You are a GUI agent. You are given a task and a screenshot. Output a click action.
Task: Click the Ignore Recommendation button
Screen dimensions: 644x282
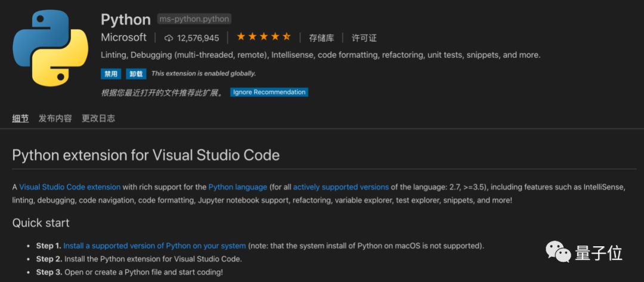click(x=269, y=92)
